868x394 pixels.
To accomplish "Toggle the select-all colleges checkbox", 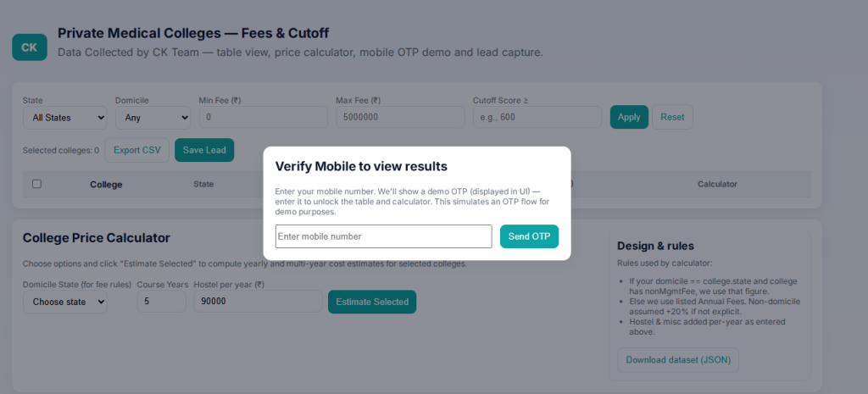I will (x=36, y=184).
